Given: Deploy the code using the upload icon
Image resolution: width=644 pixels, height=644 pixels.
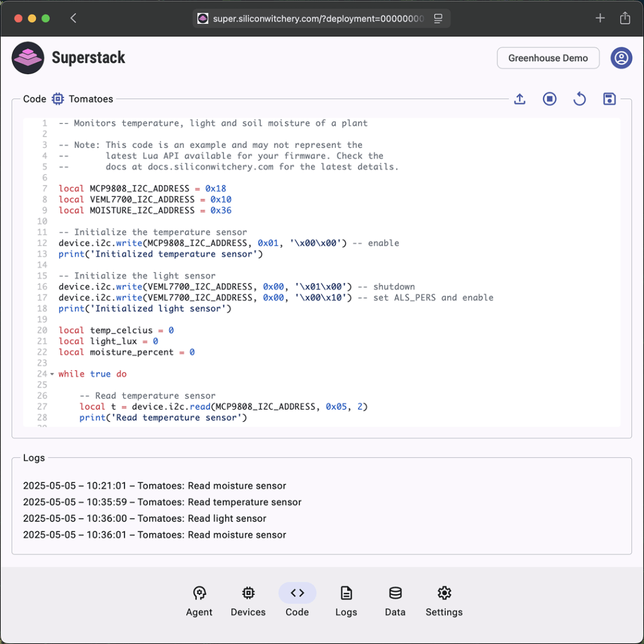Looking at the screenshot, I should point(519,99).
